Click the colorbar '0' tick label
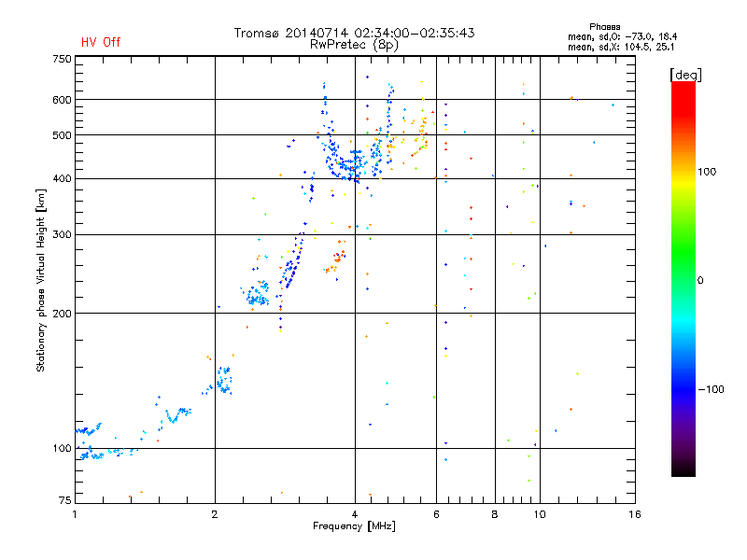 click(x=699, y=281)
